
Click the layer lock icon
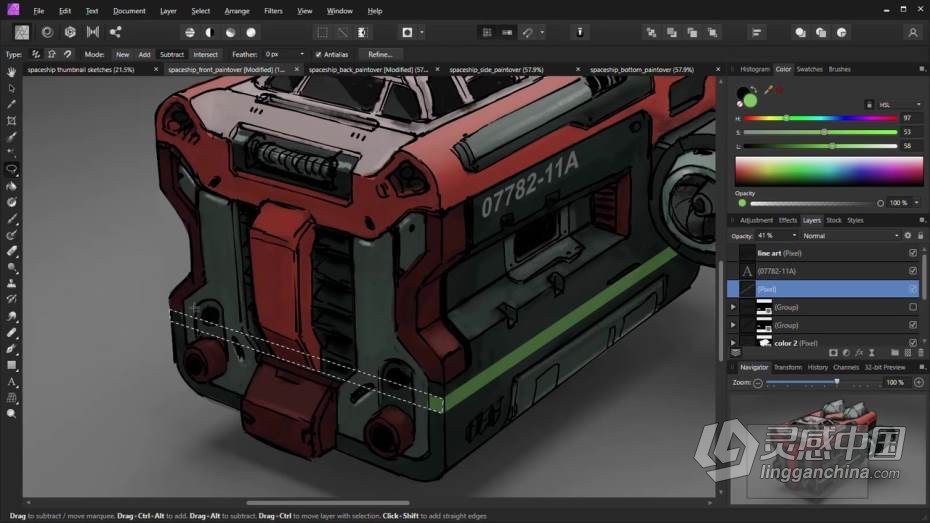pos(921,235)
